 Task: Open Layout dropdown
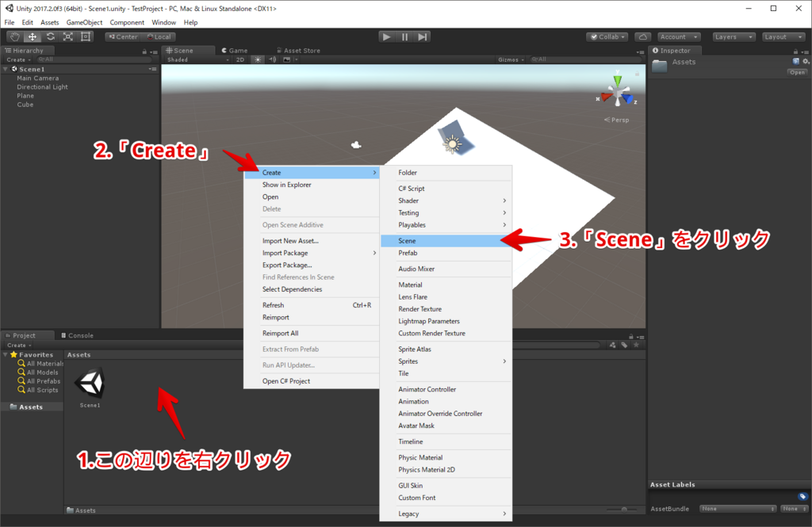(783, 36)
